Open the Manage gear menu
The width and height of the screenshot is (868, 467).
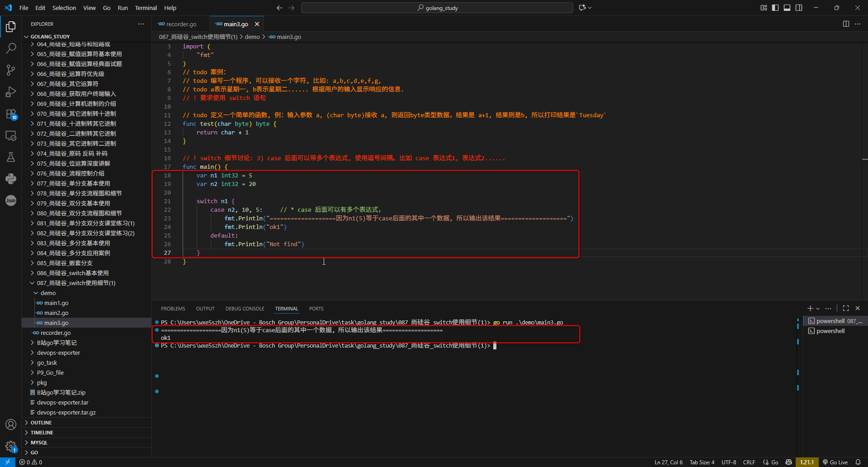(x=11, y=446)
